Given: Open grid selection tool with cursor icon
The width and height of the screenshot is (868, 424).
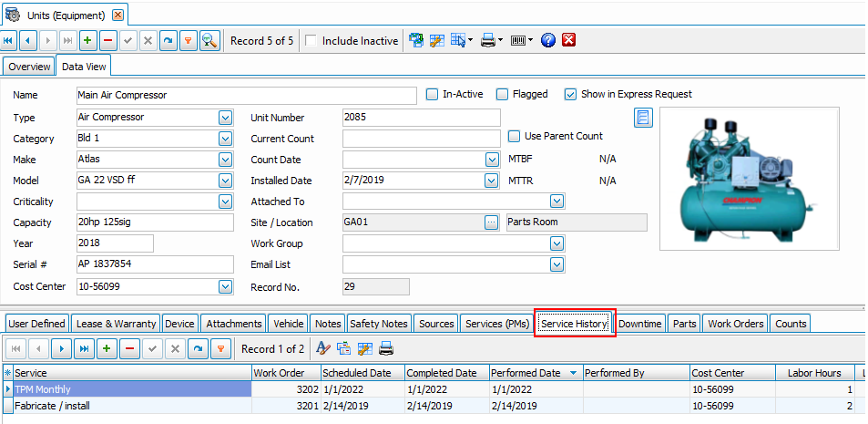Looking at the screenshot, I should [458, 40].
